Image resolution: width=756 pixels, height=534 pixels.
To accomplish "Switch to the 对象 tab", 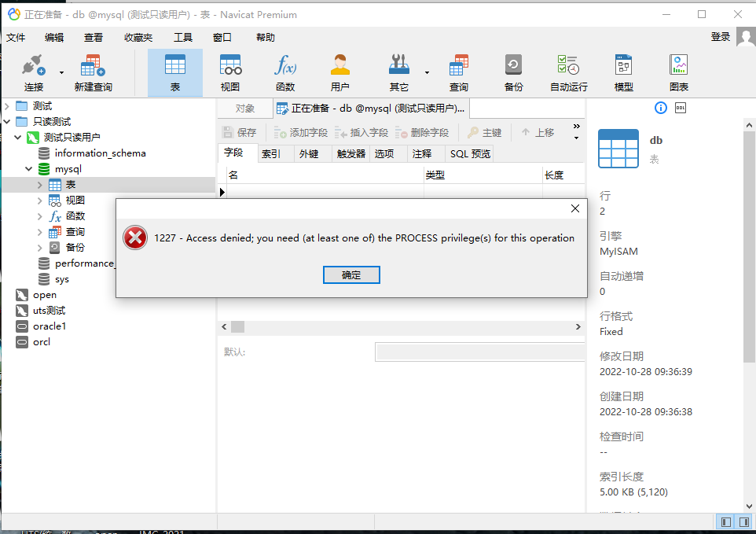I will [x=245, y=109].
